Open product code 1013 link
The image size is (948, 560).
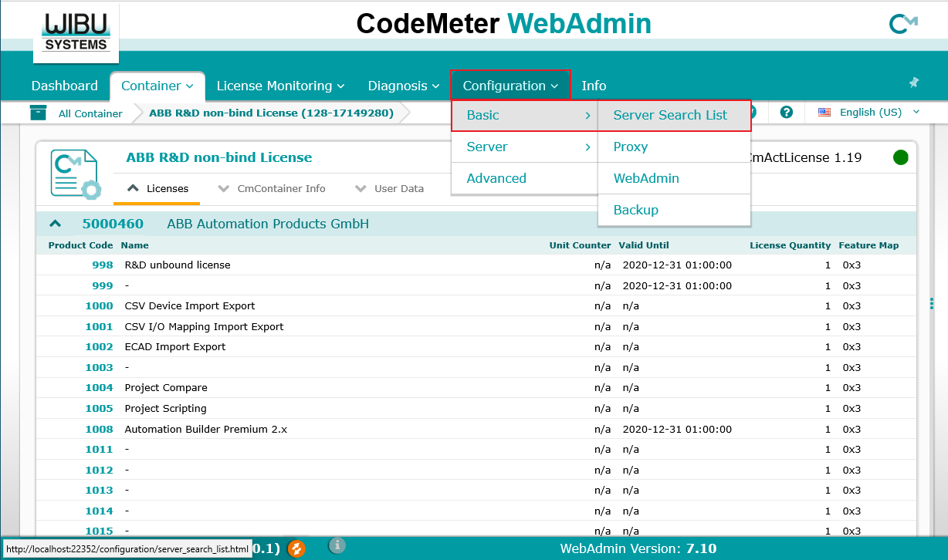(x=99, y=490)
